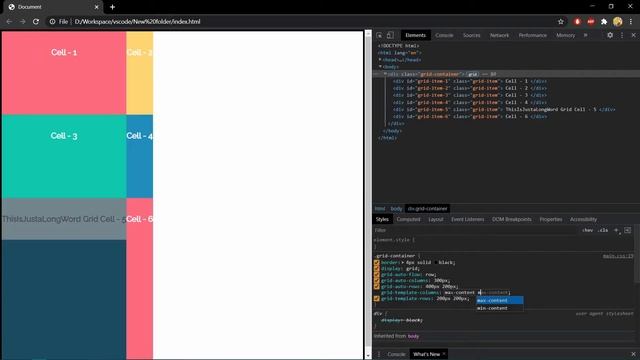Open drawer three-dot menu beside Console
Screen dimensions: 640x360
point(379,354)
